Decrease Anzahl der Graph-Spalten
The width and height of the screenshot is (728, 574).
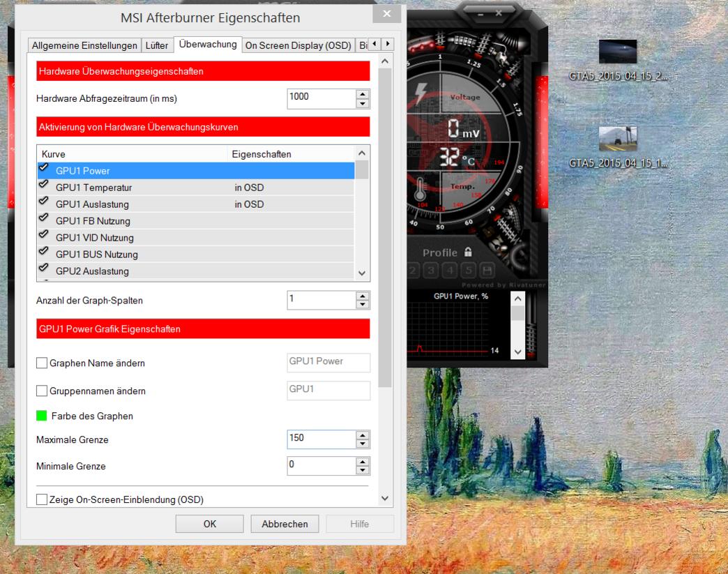363,305
